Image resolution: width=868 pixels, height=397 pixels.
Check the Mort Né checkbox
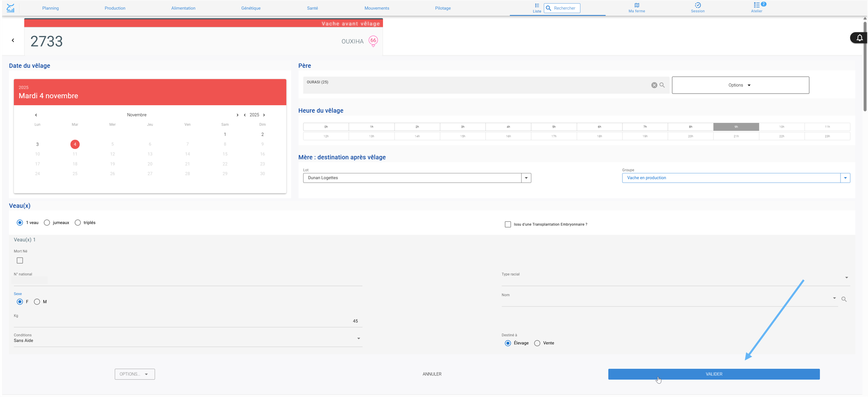pos(20,260)
